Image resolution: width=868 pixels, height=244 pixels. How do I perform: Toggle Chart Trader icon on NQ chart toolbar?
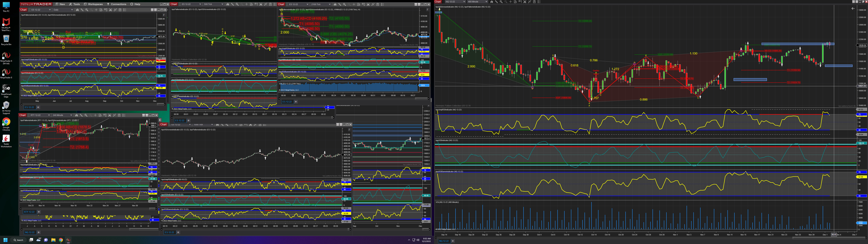coord(520,2)
